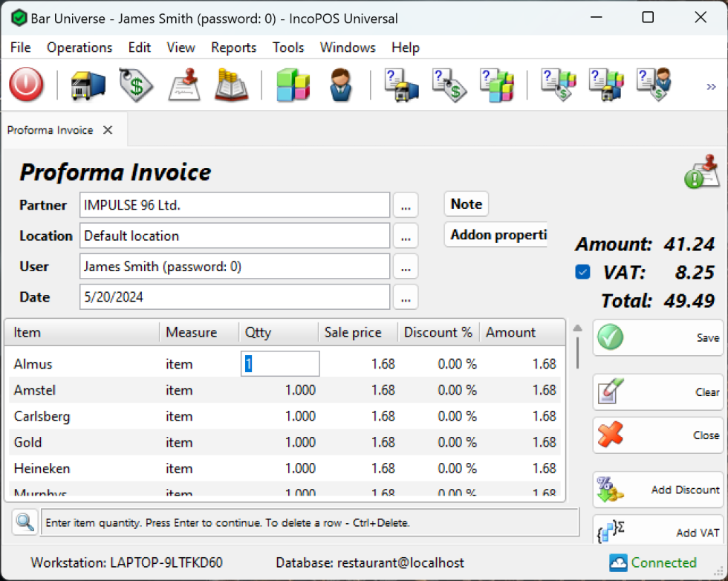Open the Windows menu
The height and width of the screenshot is (581, 728).
(x=348, y=48)
